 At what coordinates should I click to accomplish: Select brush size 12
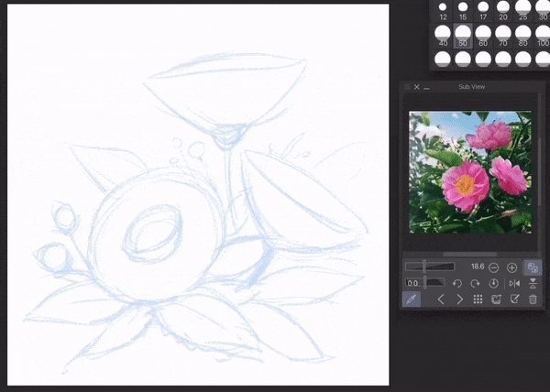443,10
